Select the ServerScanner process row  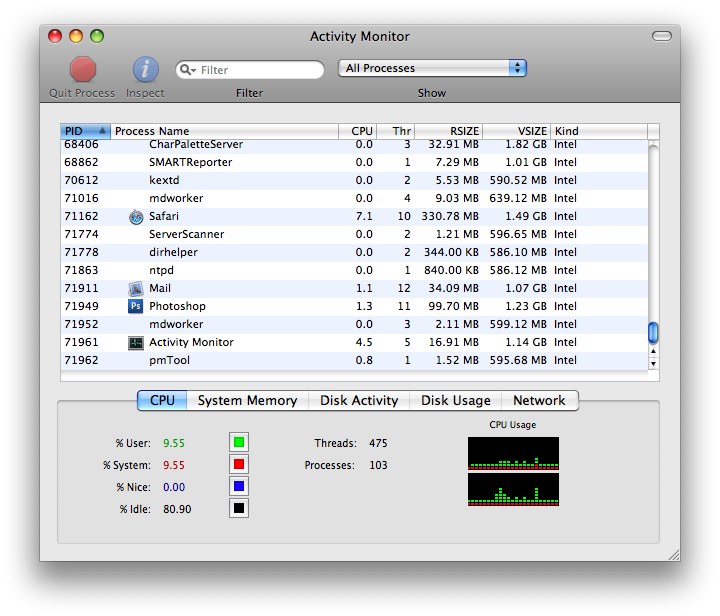coord(354,235)
